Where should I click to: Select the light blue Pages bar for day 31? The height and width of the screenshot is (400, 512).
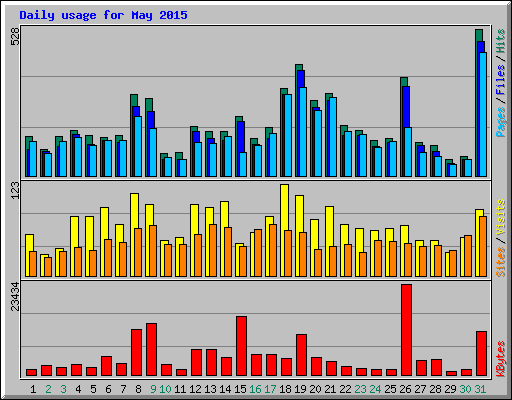[x=483, y=114]
